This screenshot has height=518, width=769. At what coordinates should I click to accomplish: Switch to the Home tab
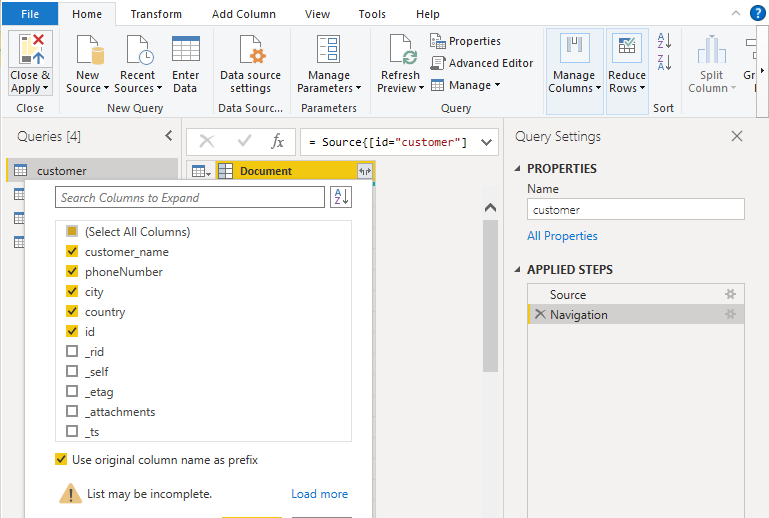[x=87, y=14]
